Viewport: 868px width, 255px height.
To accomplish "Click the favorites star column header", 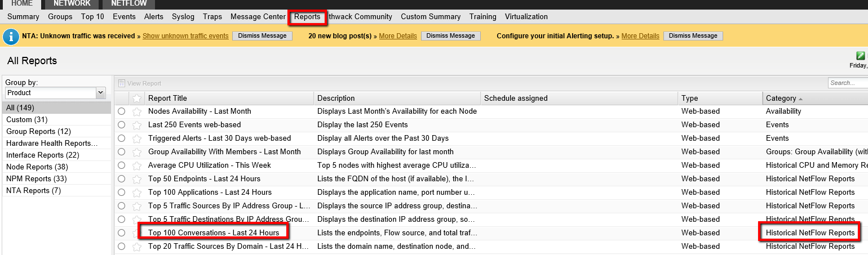I will pyautogui.click(x=136, y=98).
